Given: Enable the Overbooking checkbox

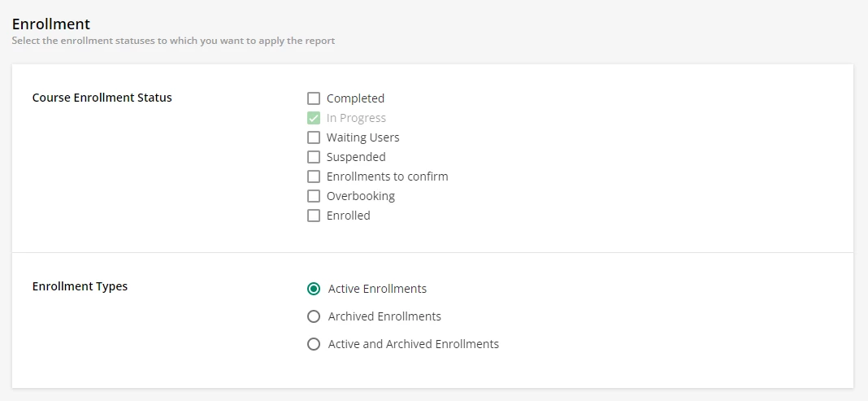Looking at the screenshot, I should [x=314, y=196].
